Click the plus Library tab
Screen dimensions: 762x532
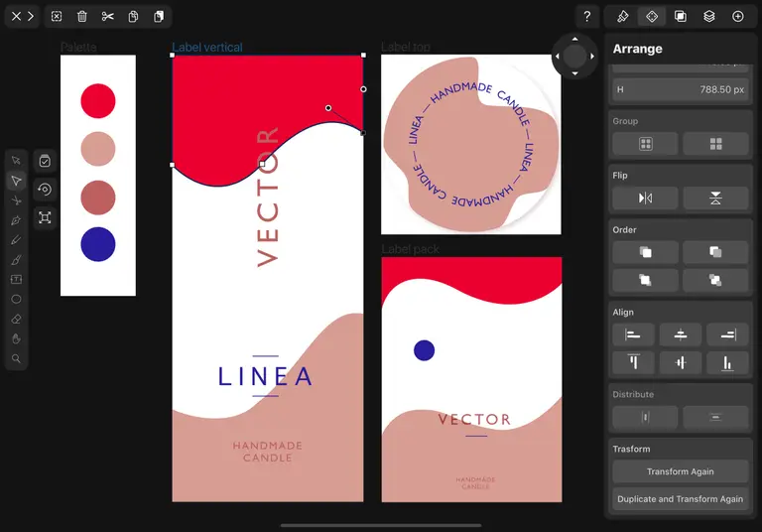click(x=738, y=17)
